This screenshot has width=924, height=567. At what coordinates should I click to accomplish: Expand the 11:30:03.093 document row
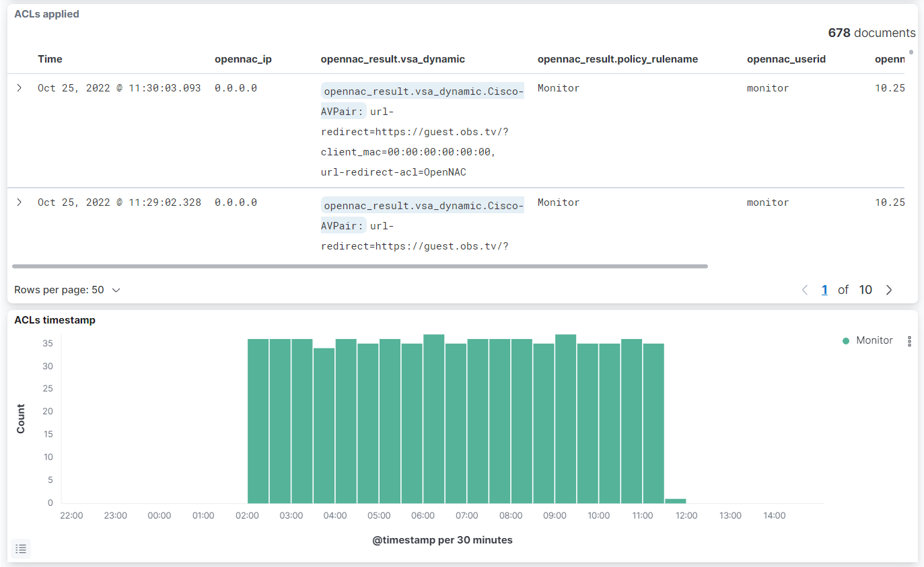[x=20, y=88]
